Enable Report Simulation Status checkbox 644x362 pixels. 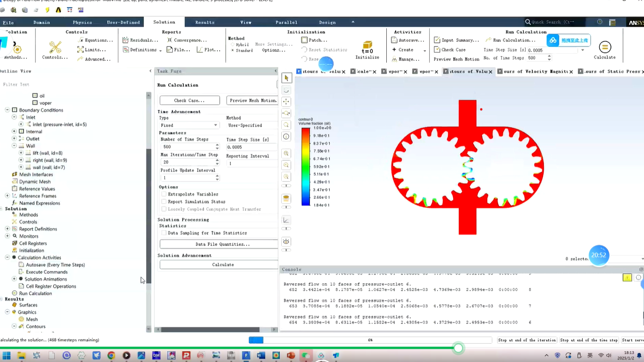point(164,202)
